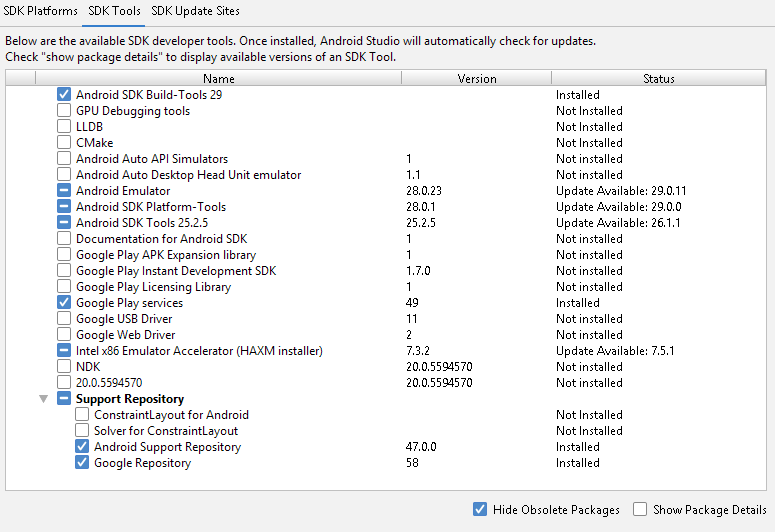Check the NDK checkbox
This screenshot has height=532, width=775.
(x=64, y=366)
